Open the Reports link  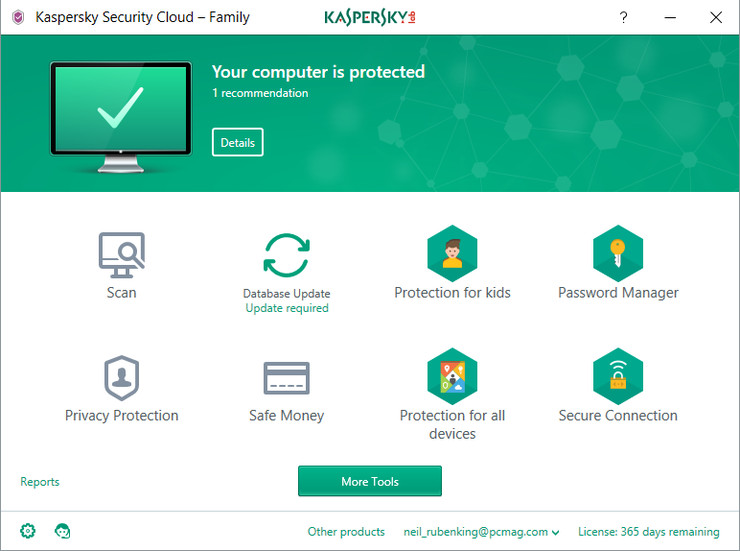(x=40, y=482)
